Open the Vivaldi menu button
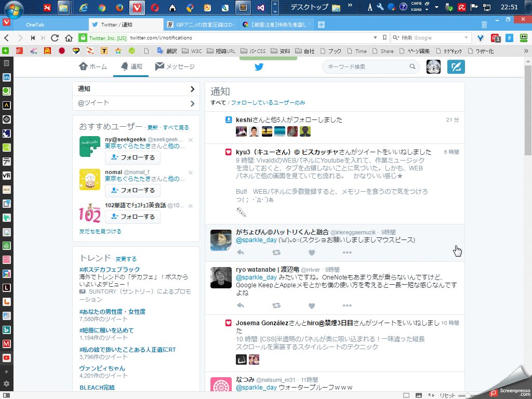 [6, 23]
